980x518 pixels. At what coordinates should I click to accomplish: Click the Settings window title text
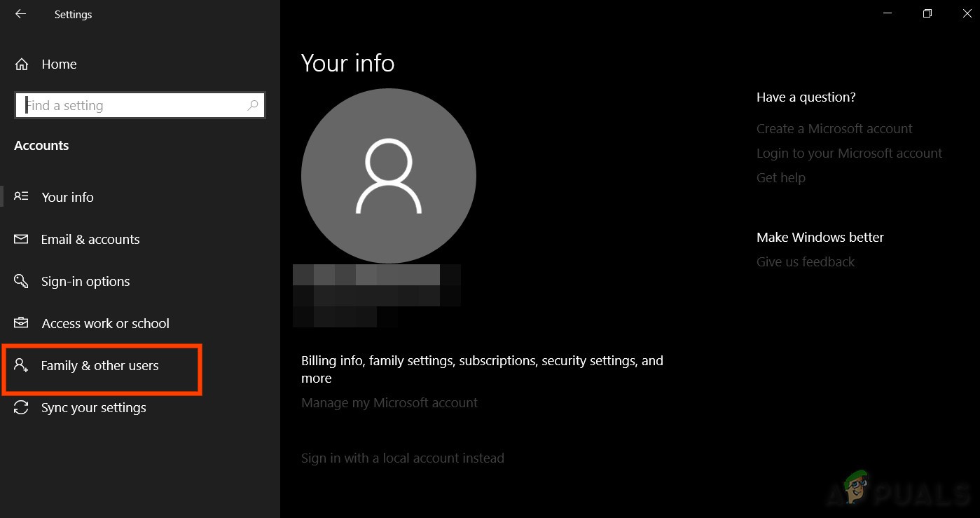(73, 14)
